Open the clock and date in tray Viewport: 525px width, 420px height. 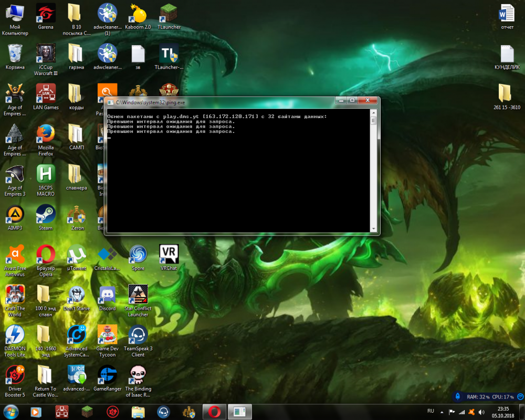tap(503, 411)
